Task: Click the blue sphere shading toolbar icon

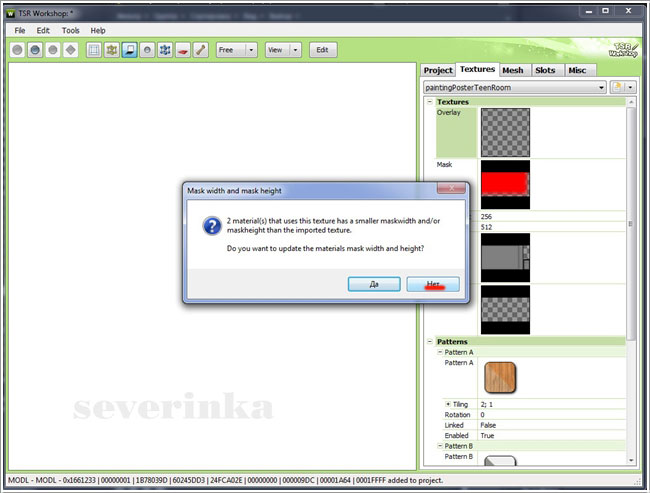Action: pyautogui.click(x=35, y=49)
